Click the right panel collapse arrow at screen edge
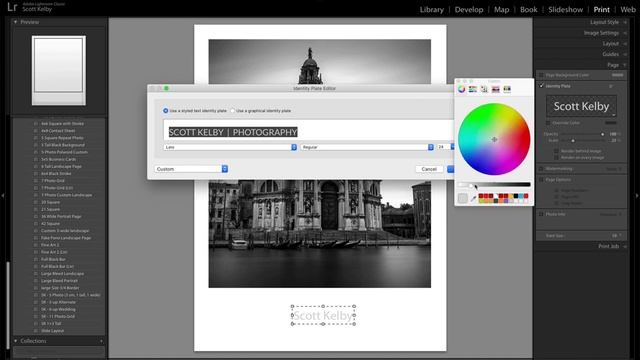The height and width of the screenshot is (360, 640). (x=637, y=196)
